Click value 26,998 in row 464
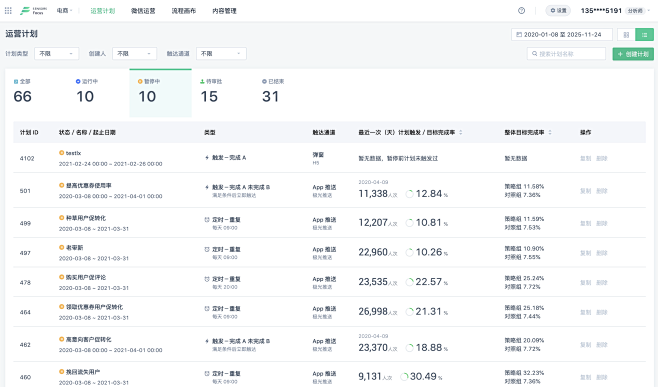The width and height of the screenshot is (658, 387). (x=373, y=311)
